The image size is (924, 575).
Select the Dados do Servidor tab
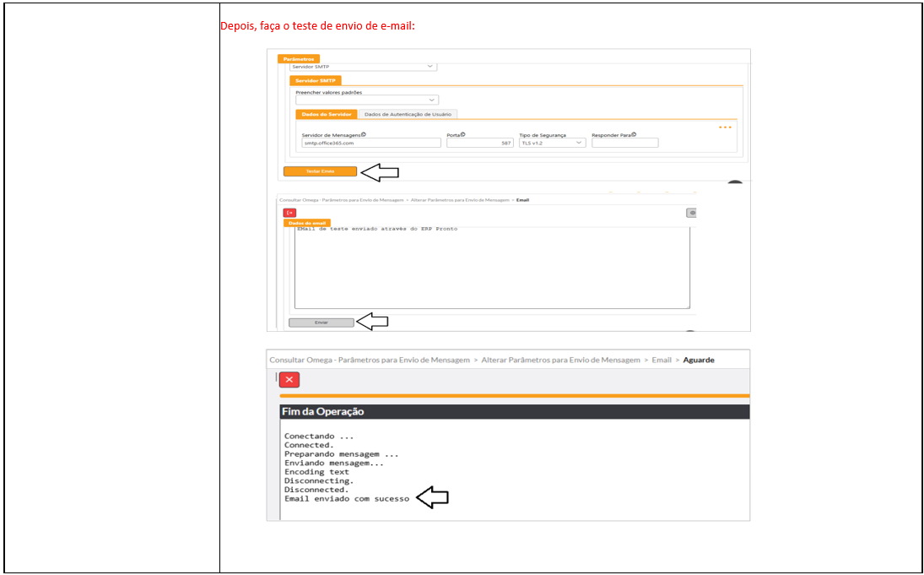tap(326, 114)
